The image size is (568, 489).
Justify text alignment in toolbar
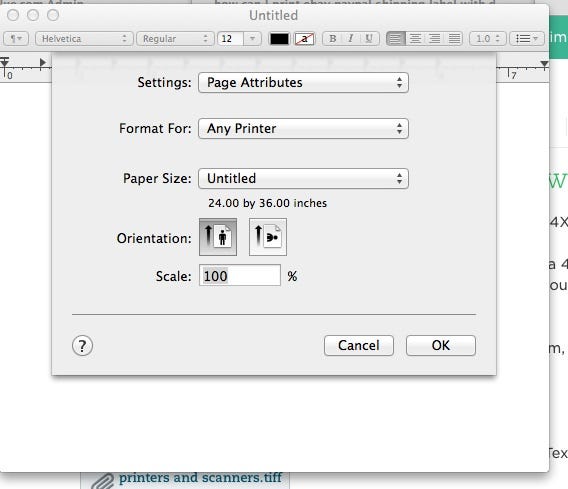[454, 39]
